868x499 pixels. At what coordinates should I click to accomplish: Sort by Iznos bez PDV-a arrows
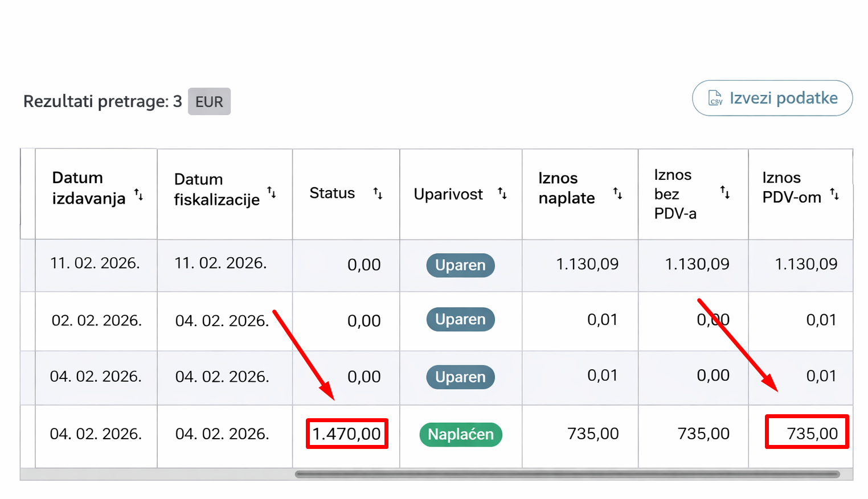(x=724, y=192)
